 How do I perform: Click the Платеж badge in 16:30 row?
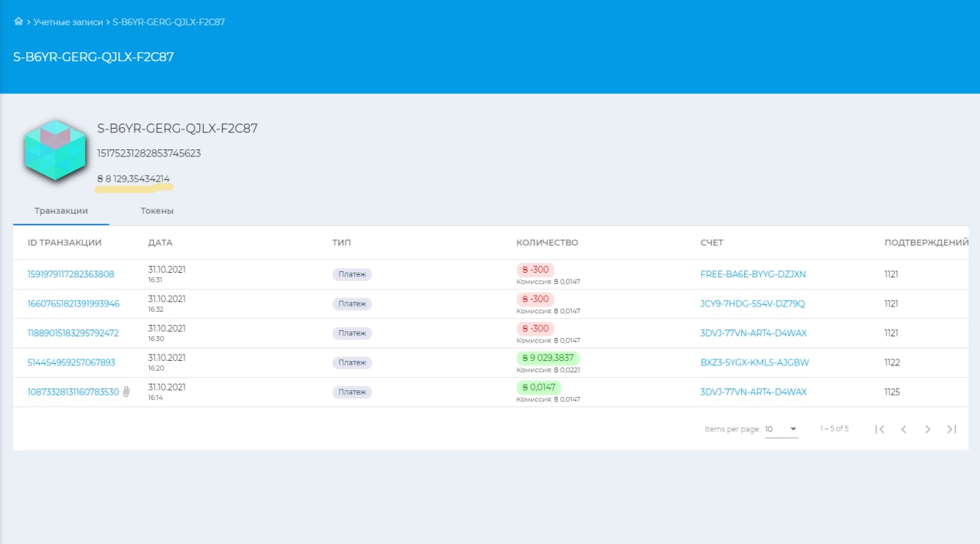pos(352,333)
